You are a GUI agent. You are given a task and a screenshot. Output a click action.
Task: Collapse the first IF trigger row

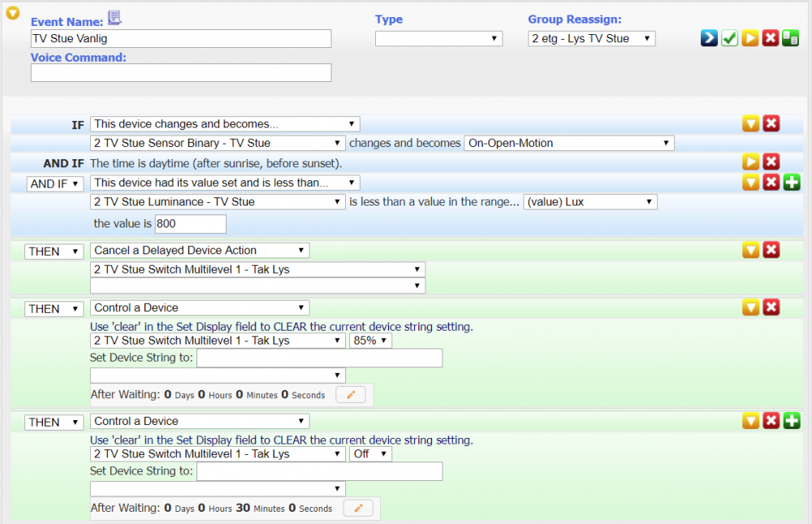[x=751, y=123]
